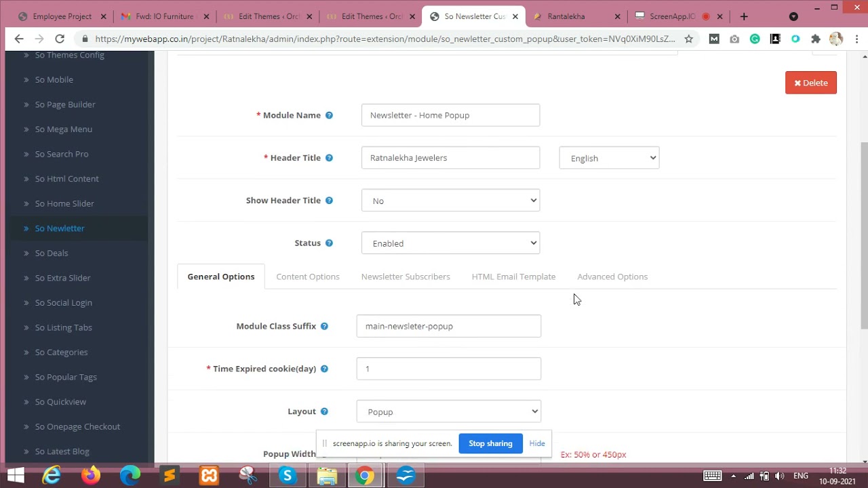The image size is (868, 488).
Task: Click the Hide link in sharing bar
Action: click(x=537, y=443)
